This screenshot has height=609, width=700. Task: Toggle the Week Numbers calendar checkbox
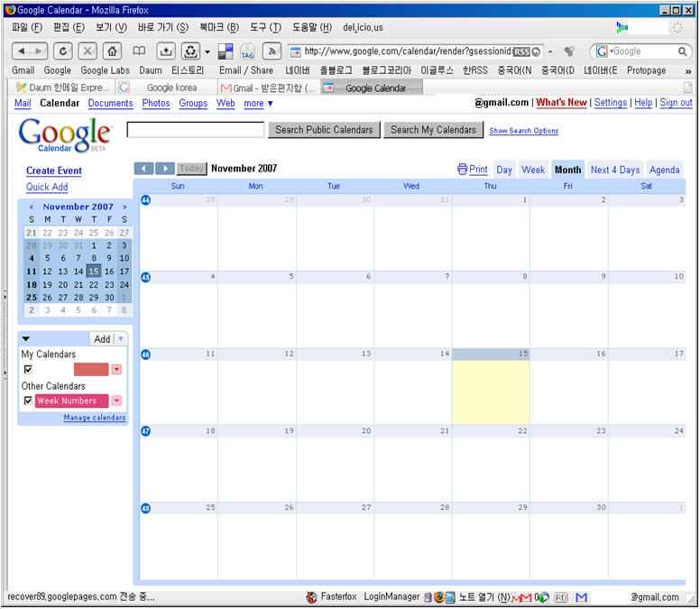click(28, 401)
